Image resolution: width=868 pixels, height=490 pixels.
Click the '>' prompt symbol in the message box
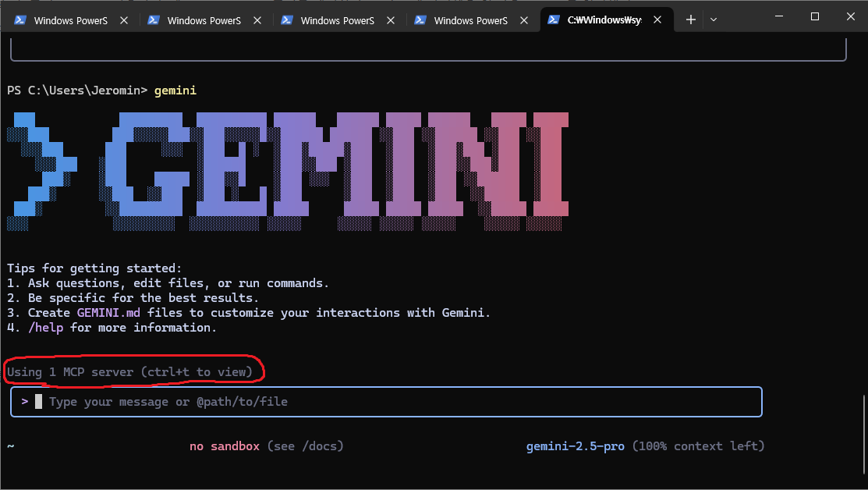(x=24, y=401)
